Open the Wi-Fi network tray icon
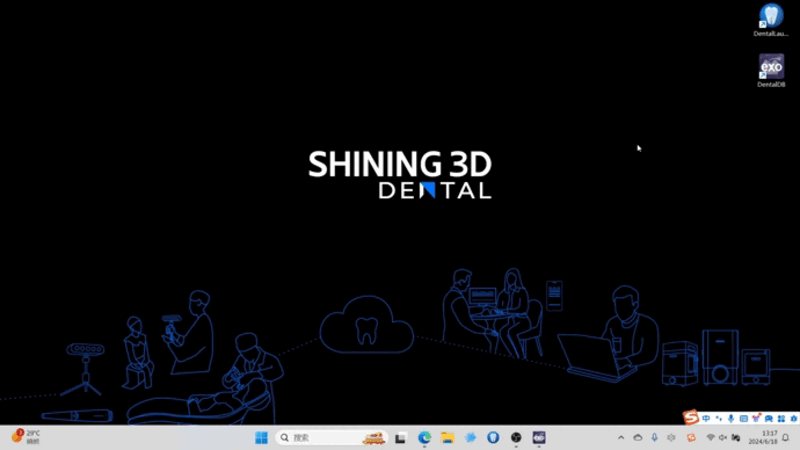 [710, 437]
